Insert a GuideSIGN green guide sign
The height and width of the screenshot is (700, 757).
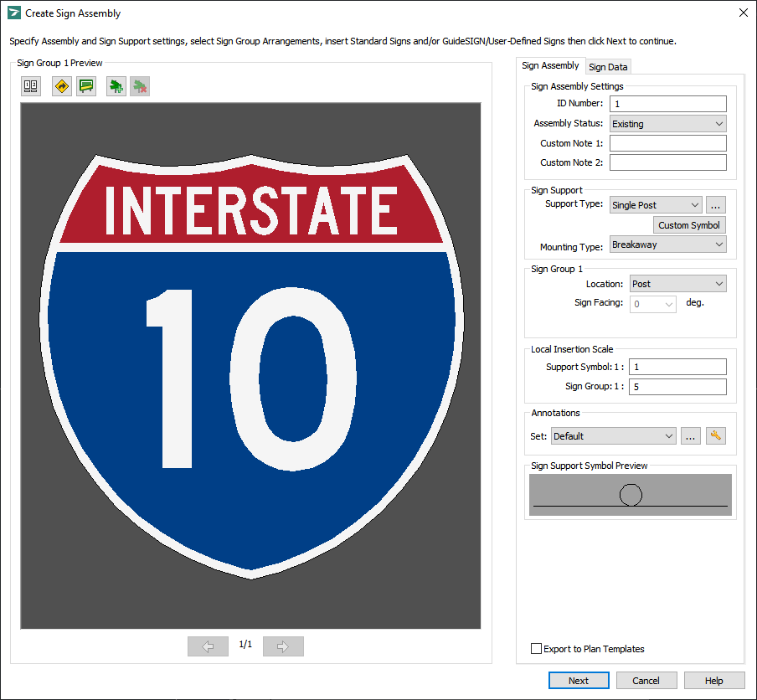click(x=86, y=86)
